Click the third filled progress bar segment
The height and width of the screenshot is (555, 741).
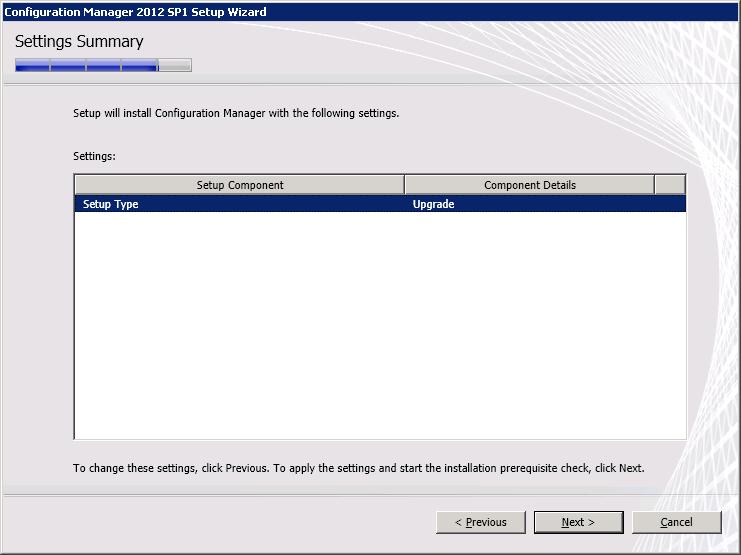pos(104,66)
